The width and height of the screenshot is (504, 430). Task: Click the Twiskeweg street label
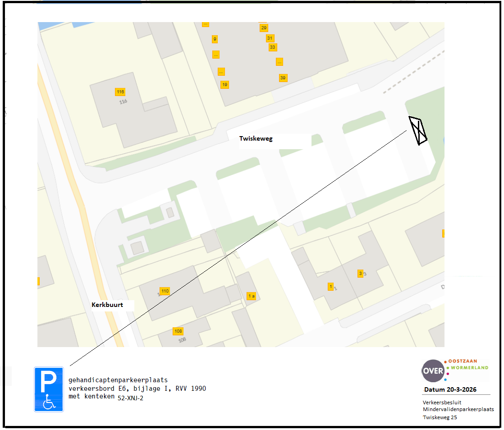point(256,139)
